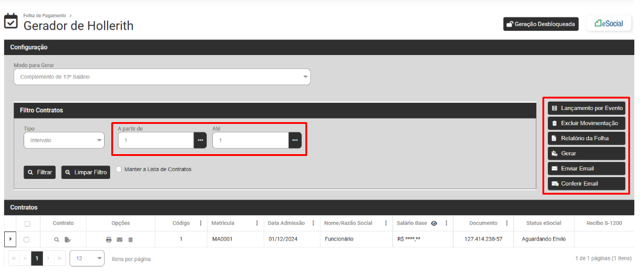This screenshot has height=275, width=644.
Task: Click the trash icon in Opções
Action: point(130,240)
